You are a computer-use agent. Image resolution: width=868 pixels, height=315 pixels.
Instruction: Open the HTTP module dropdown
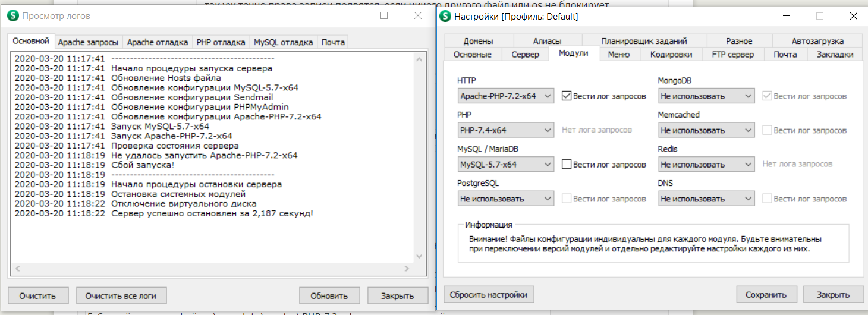(x=505, y=96)
